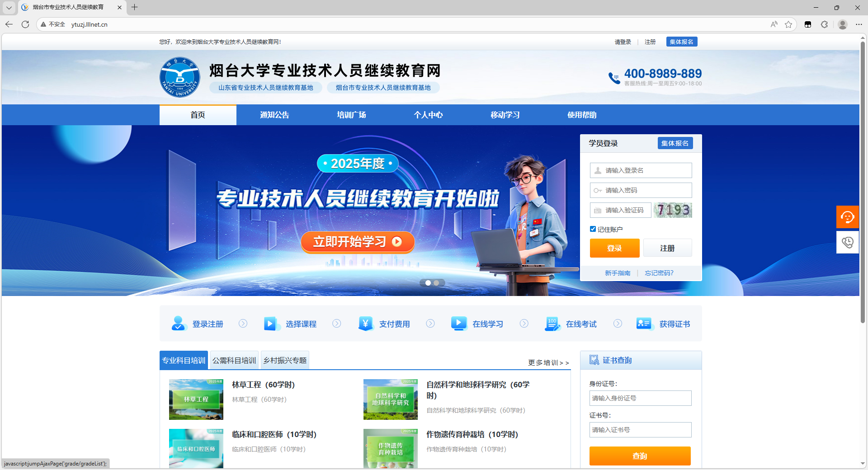The height and width of the screenshot is (470, 868).
Task: Click the page refresh icon
Action: point(25,24)
